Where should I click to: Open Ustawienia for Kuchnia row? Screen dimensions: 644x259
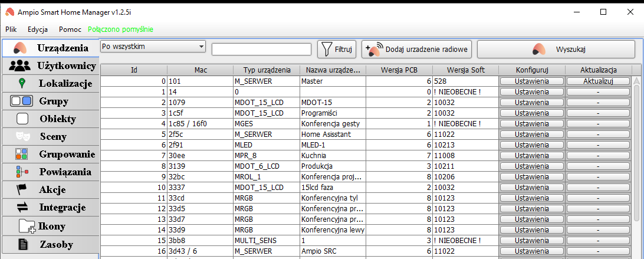[532, 156]
